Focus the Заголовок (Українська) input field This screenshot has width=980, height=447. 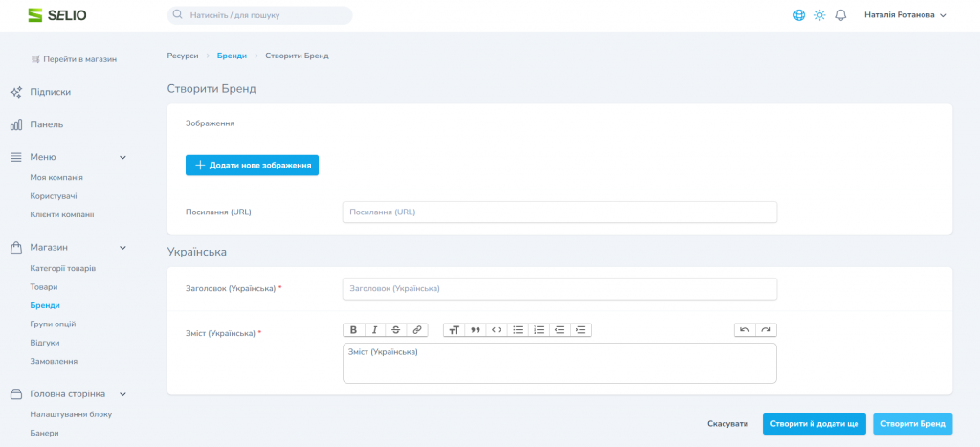[x=559, y=288]
